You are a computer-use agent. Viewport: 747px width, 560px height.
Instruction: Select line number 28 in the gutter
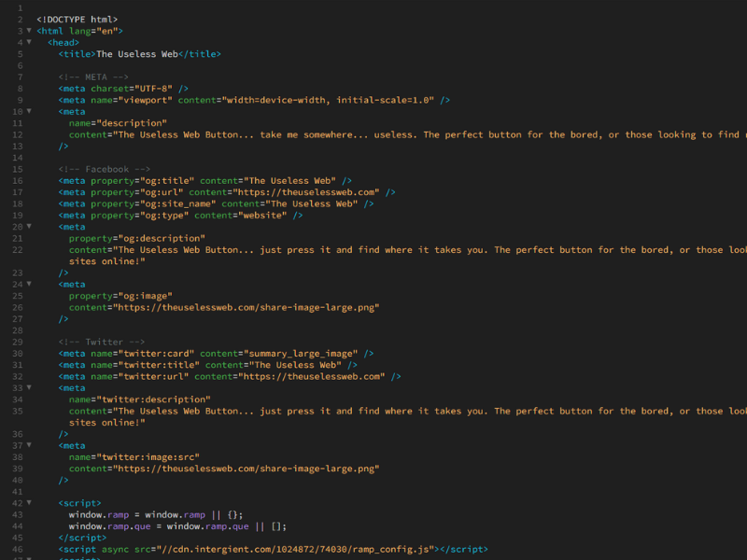(16, 330)
